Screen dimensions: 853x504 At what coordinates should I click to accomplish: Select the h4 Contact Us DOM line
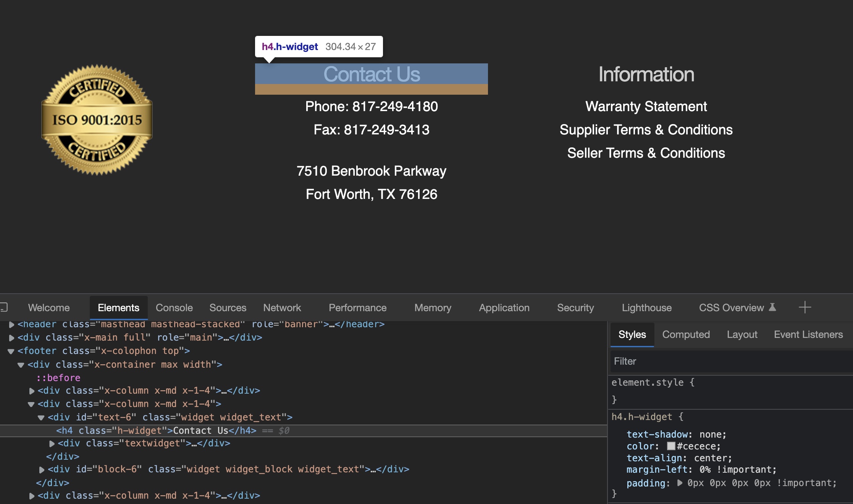[157, 431]
